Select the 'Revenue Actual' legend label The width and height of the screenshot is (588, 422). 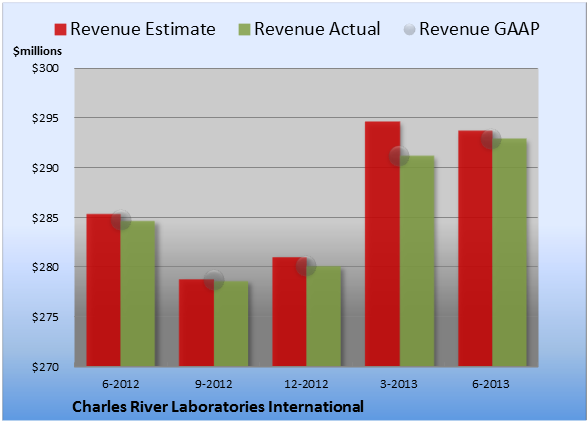coord(317,29)
